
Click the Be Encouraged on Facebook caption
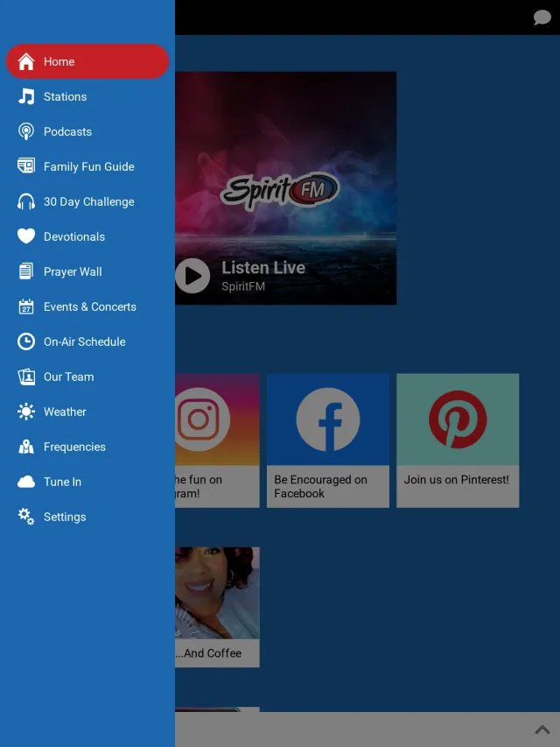[320, 486]
